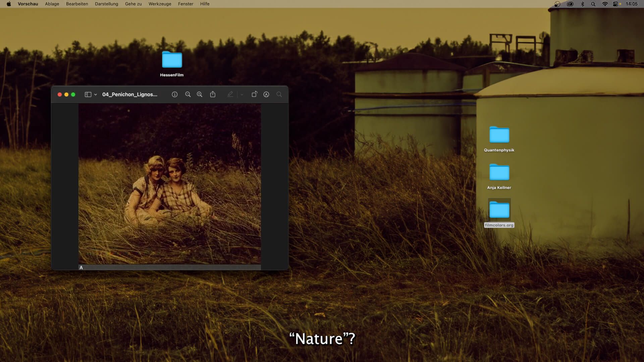
Task: Click the leftmost round status icon in menu bar
Action: (557, 4)
